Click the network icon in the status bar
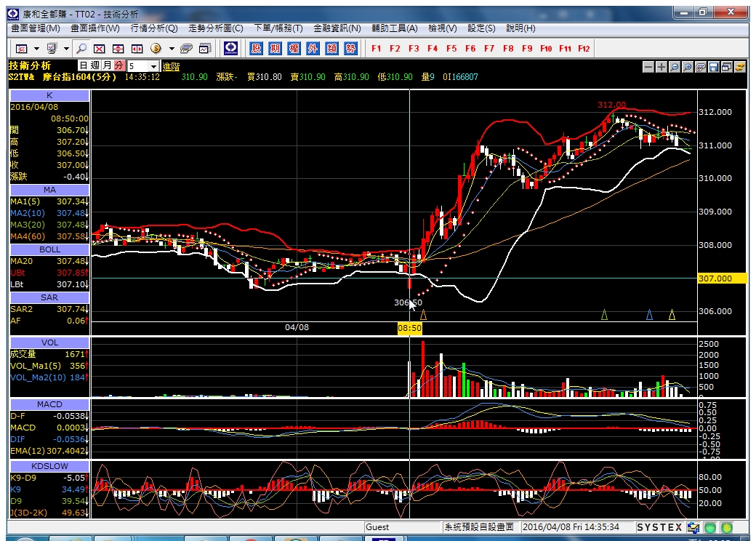This screenshot has height=541, width=756. (693, 527)
